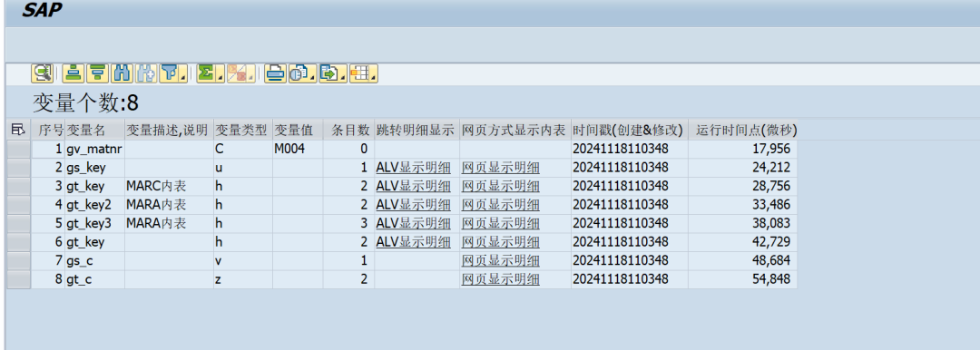The image size is (980, 350).
Task: Click the select-all icon in table corner
Action: click(18, 130)
